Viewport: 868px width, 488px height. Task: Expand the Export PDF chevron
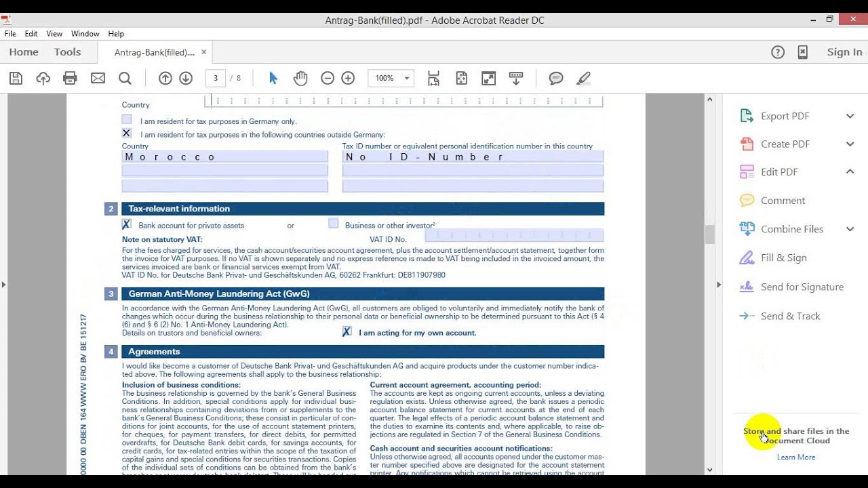(850, 116)
